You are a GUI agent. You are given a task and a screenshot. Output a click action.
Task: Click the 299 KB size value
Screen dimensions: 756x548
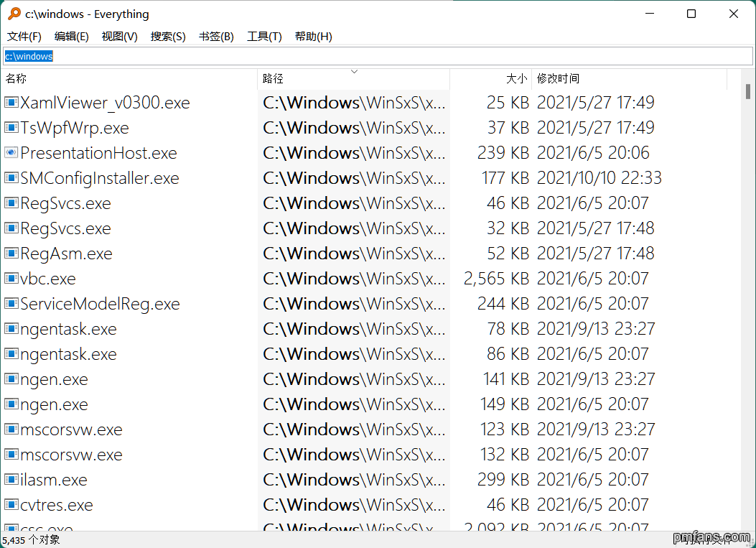pyautogui.click(x=503, y=479)
